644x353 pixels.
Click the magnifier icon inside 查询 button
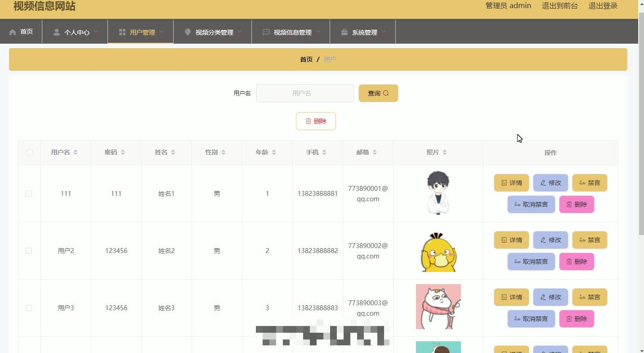(x=386, y=93)
